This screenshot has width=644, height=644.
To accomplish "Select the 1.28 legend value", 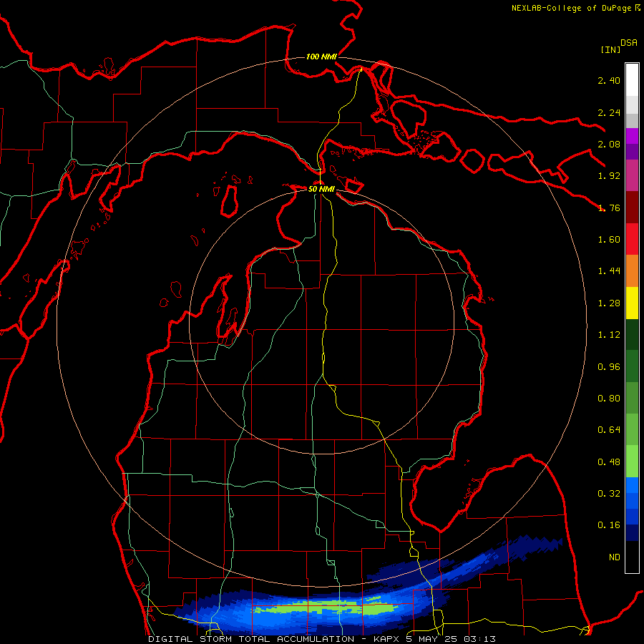I will click(609, 303).
